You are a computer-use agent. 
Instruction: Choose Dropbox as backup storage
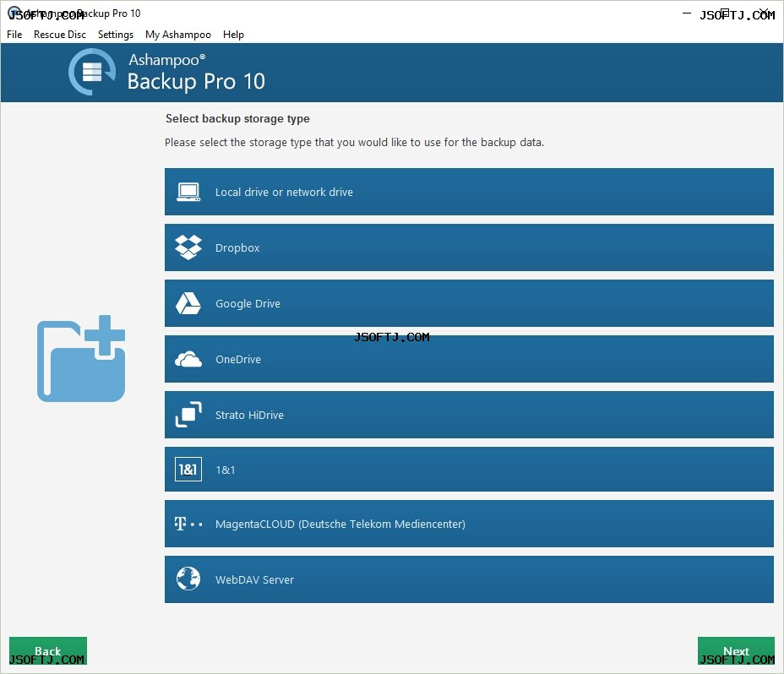pos(469,247)
